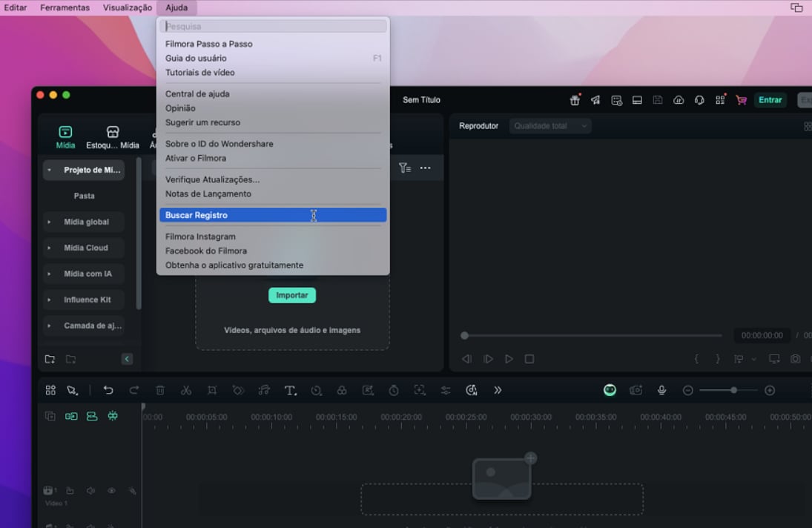This screenshot has height=528, width=812.
Task: Open the apps grid icon in title bar
Action: tap(720, 100)
